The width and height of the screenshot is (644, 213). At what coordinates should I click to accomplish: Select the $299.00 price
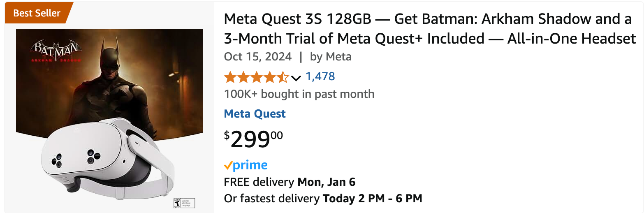[x=253, y=139]
